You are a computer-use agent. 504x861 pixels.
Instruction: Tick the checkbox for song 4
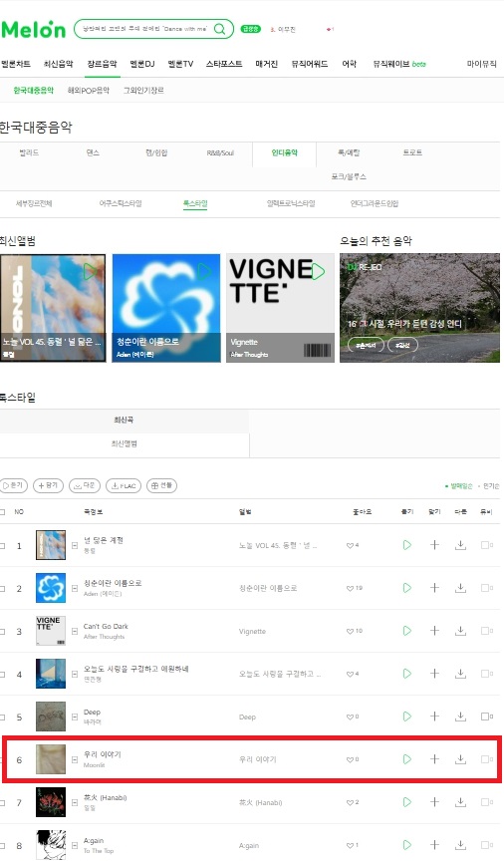[x=2, y=675]
